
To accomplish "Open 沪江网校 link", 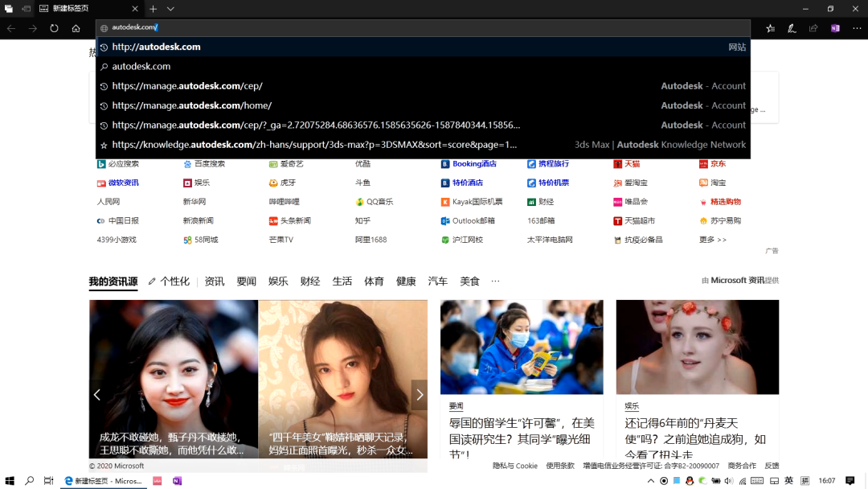I will [x=462, y=240].
